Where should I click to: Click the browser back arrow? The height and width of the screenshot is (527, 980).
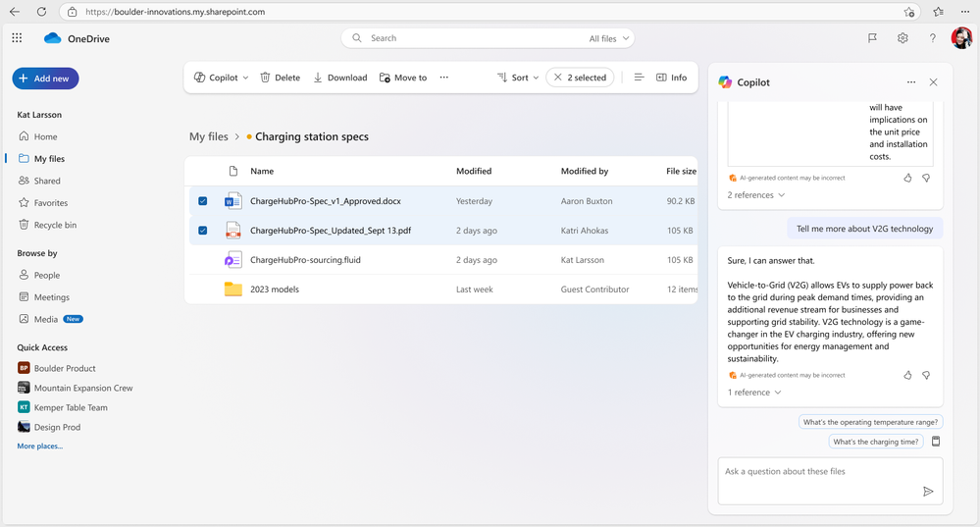pos(15,11)
